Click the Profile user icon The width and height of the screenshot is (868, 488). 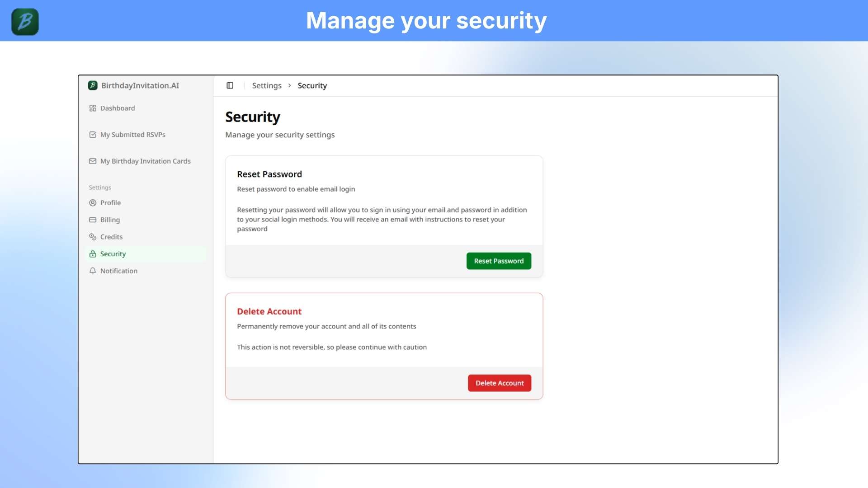coord(93,203)
